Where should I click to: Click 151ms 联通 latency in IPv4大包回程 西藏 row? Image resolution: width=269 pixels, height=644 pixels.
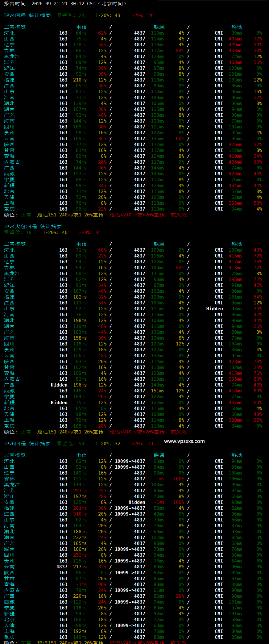tap(158, 391)
